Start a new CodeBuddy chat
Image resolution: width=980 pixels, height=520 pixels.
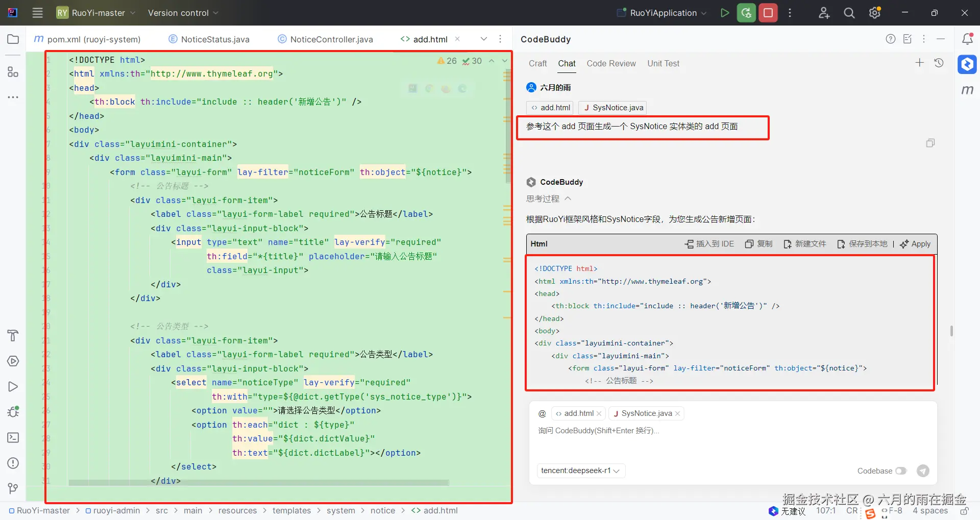tap(920, 63)
